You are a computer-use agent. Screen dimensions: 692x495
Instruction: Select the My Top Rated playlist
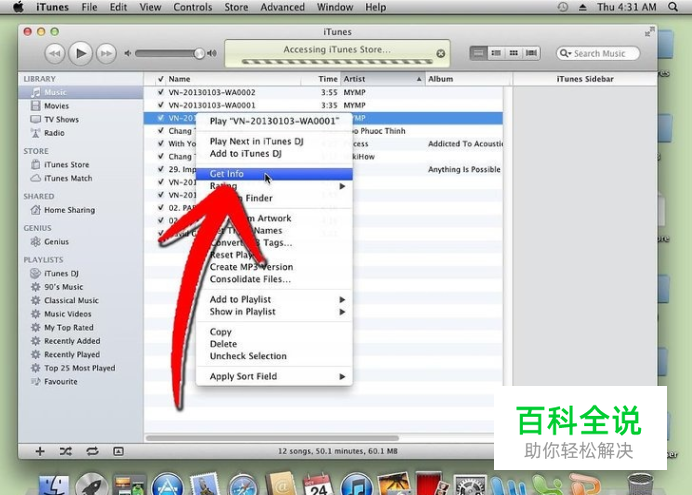[x=81, y=328]
